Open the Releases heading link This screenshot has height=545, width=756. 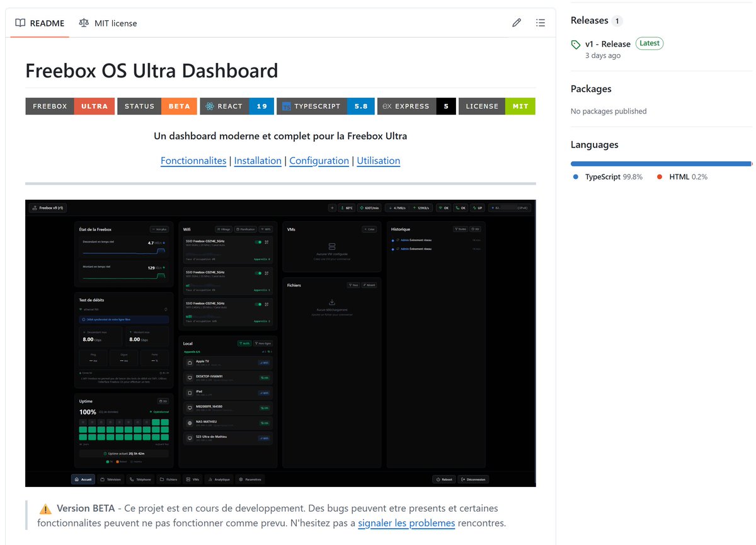(590, 20)
